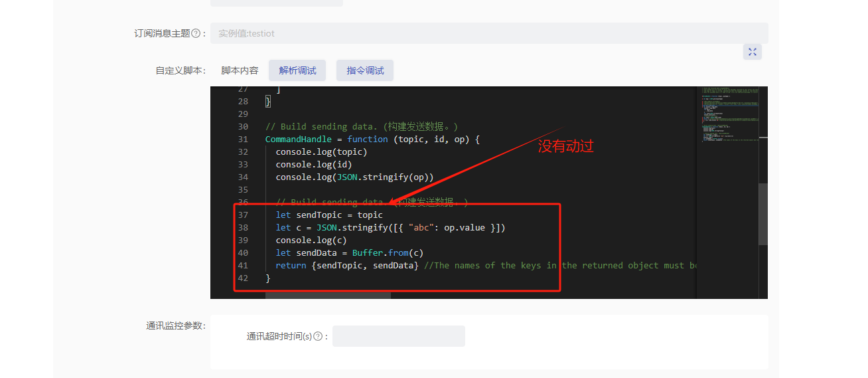Open help icon next to 订阅消息主题

[x=196, y=33]
